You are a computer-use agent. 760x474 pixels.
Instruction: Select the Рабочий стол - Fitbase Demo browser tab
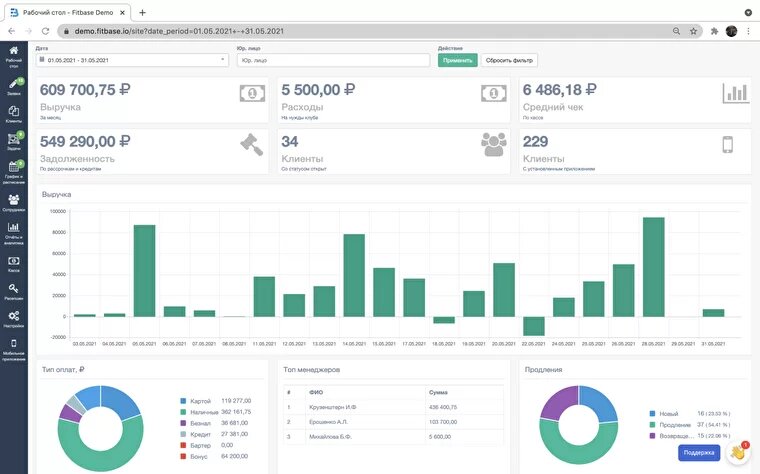[x=68, y=13]
